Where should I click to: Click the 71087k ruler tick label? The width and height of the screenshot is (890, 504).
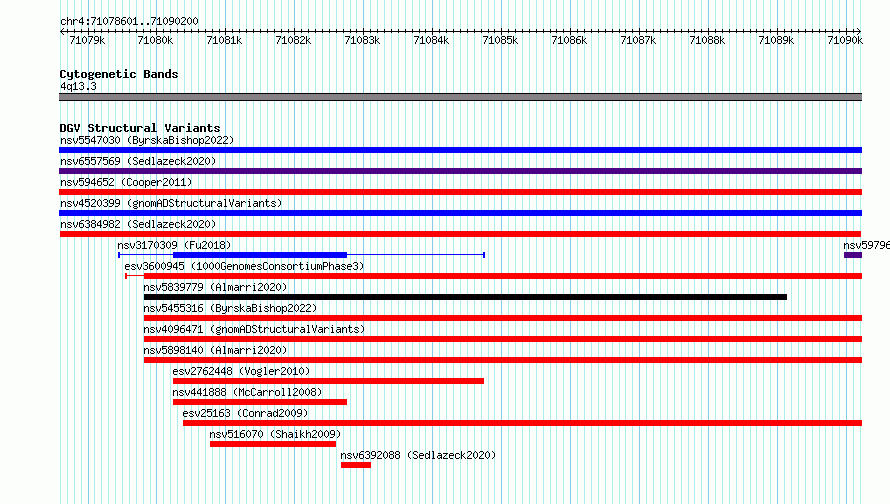pos(638,40)
